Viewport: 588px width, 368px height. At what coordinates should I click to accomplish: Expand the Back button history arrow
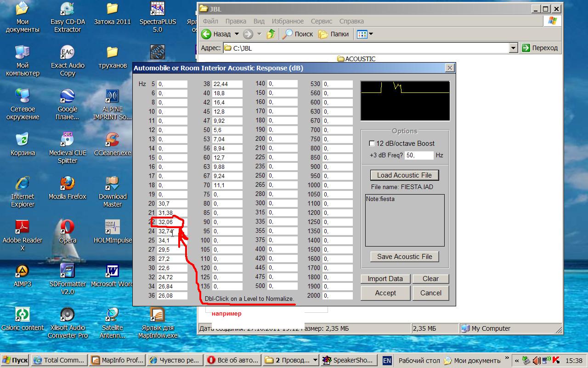237,34
